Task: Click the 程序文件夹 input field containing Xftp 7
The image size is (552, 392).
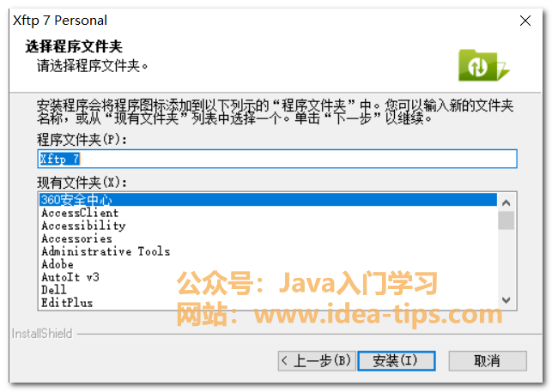Action: (277, 159)
